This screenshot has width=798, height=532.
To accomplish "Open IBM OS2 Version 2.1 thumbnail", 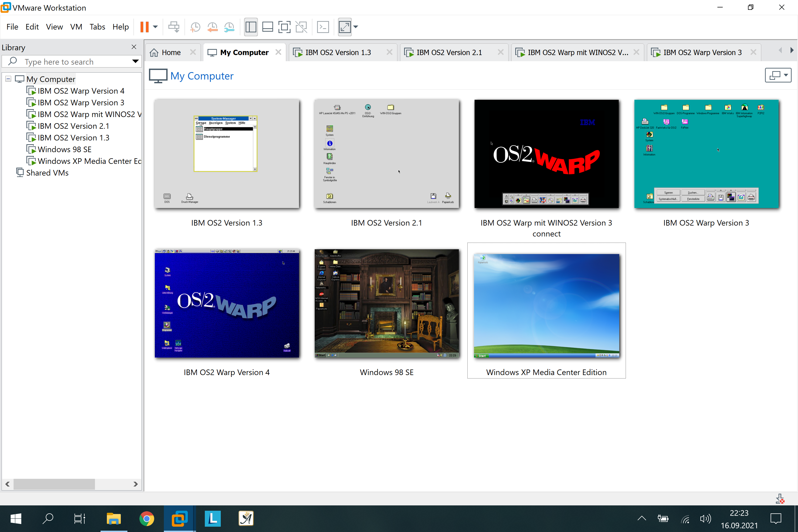I will (x=386, y=154).
